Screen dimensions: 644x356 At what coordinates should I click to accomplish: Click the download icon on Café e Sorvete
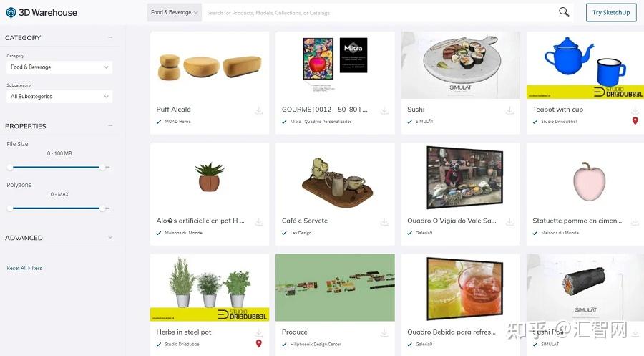(x=384, y=221)
